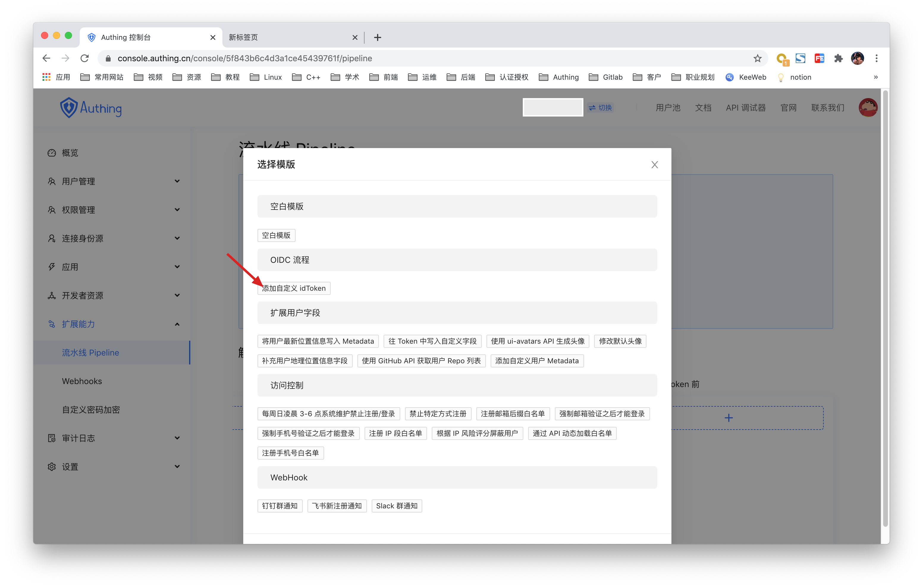Open Webhooks in the sidebar

pos(82,381)
